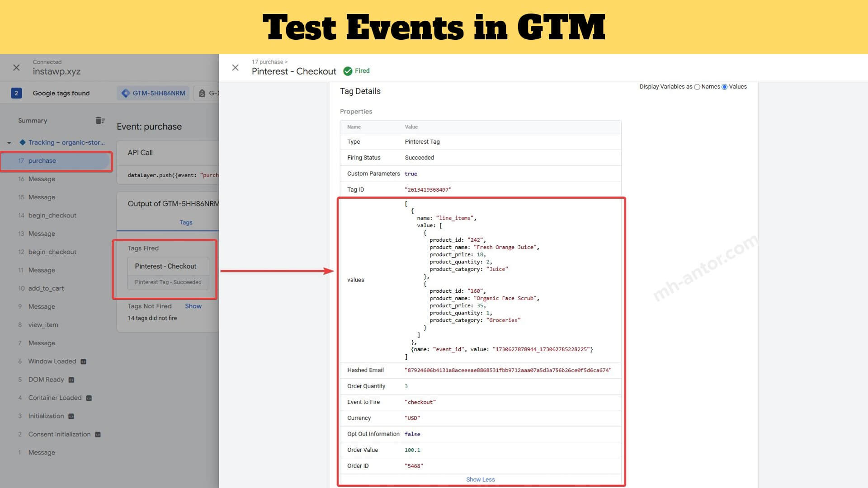Image resolution: width=868 pixels, height=488 pixels.
Task: Click the Tracking – organic-stor... container name
Action: click(x=66, y=142)
